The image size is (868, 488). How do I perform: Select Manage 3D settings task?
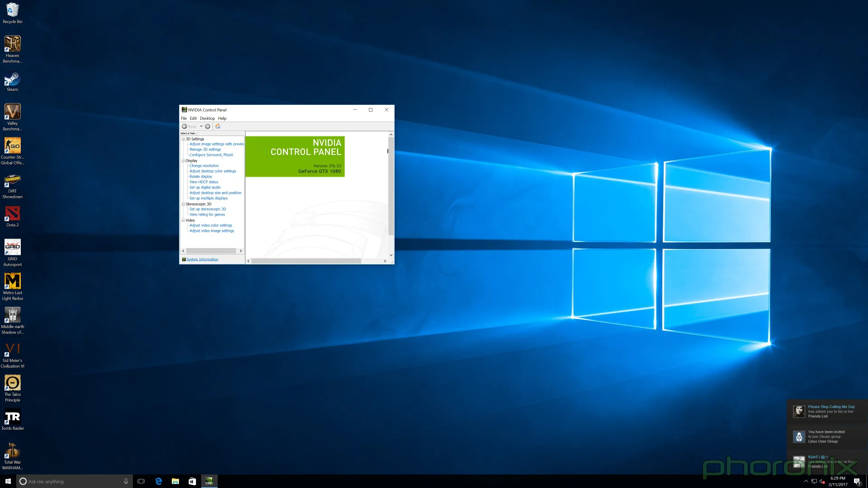point(205,150)
